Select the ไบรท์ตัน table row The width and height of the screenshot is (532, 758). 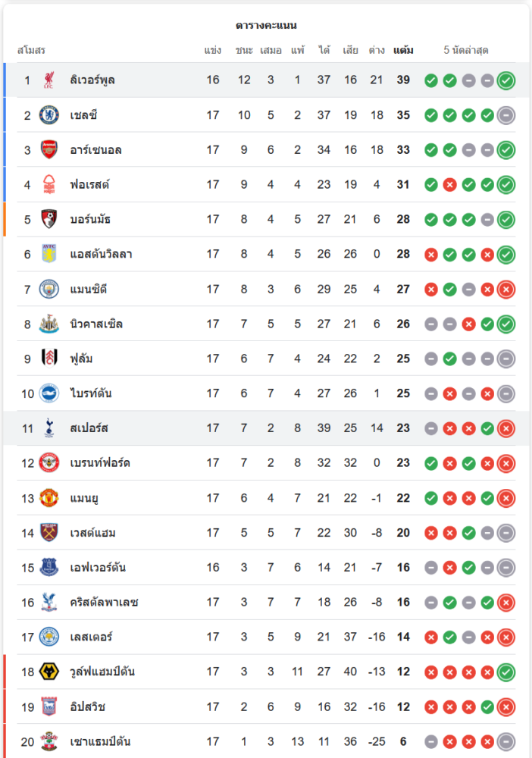point(265,393)
